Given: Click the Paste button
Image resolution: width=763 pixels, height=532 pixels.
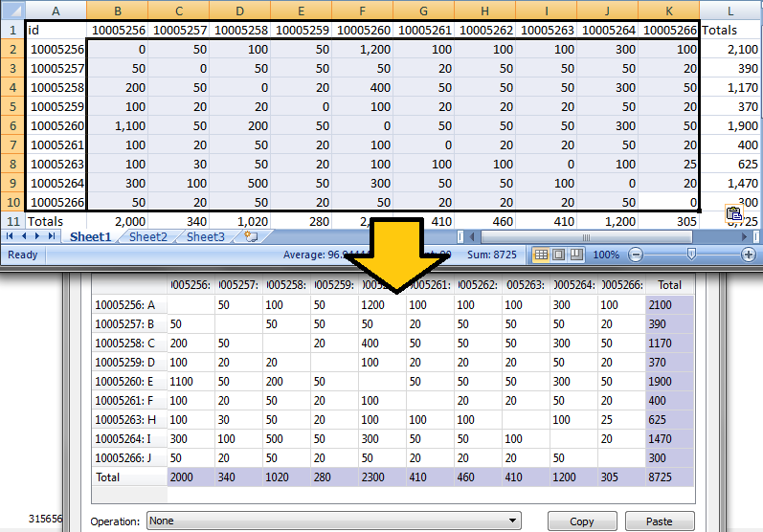Looking at the screenshot, I should 660,521.
